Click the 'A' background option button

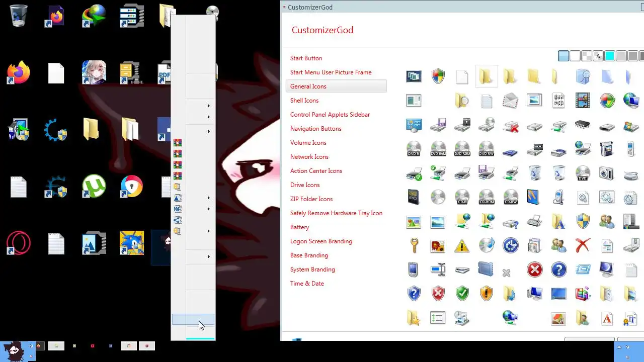click(598, 56)
